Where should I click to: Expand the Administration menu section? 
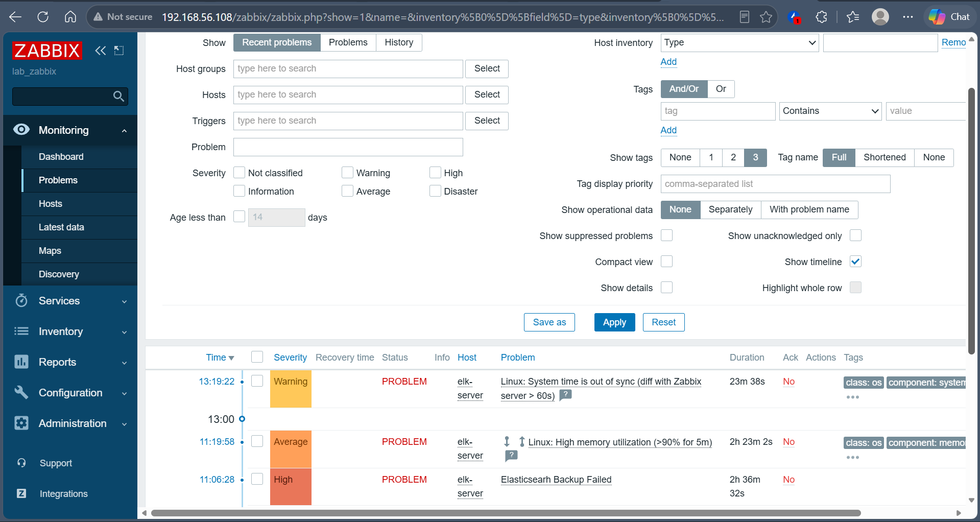pyautogui.click(x=124, y=424)
